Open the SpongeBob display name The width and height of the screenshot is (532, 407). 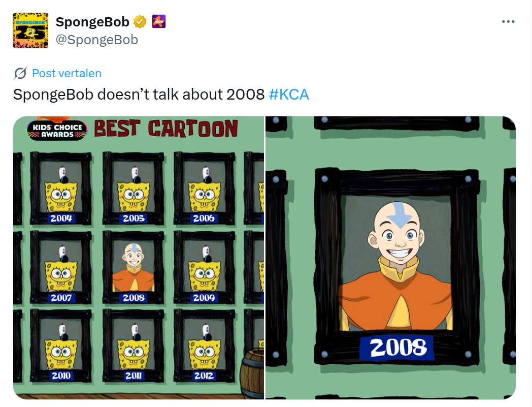92,22
